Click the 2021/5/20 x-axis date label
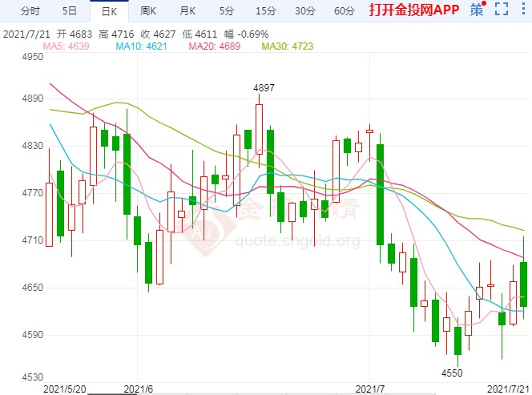Viewport: 532px width, 395px height. coord(65,389)
